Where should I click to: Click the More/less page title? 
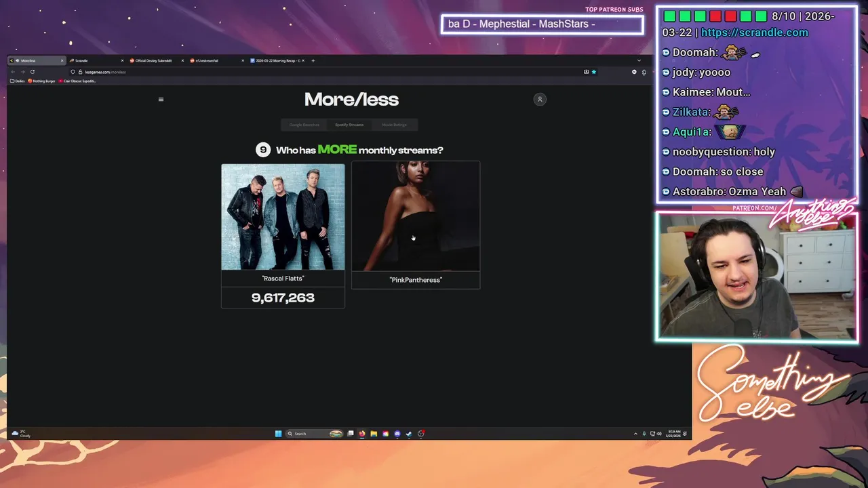click(x=351, y=100)
